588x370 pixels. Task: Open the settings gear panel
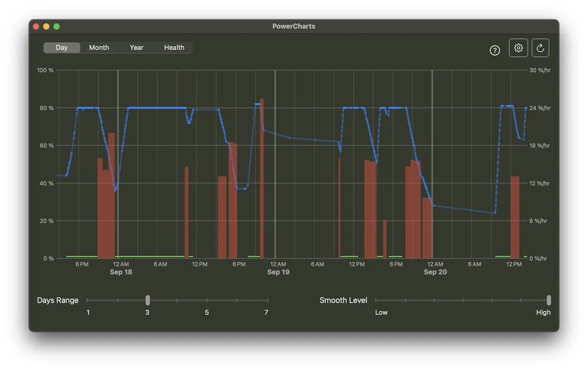tap(518, 48)
